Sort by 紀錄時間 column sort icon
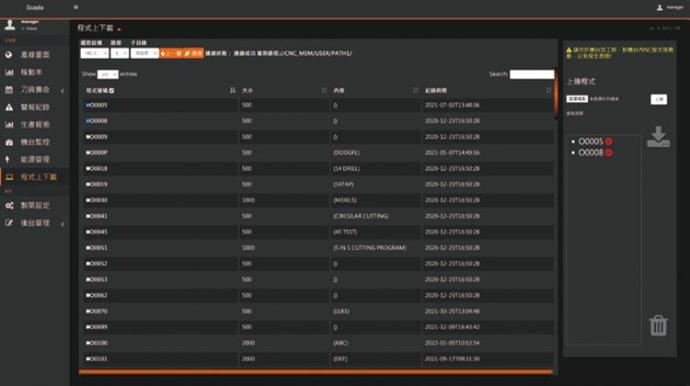This screenshot has height=386, width=690. pyautogui.click(x=548, y=90)
